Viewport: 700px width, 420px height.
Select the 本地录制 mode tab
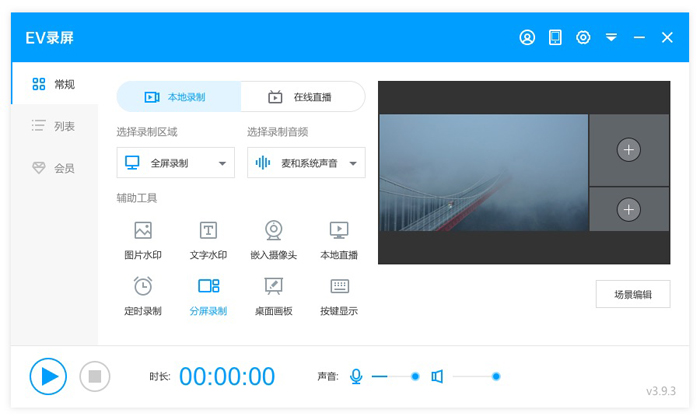(179, 97)
